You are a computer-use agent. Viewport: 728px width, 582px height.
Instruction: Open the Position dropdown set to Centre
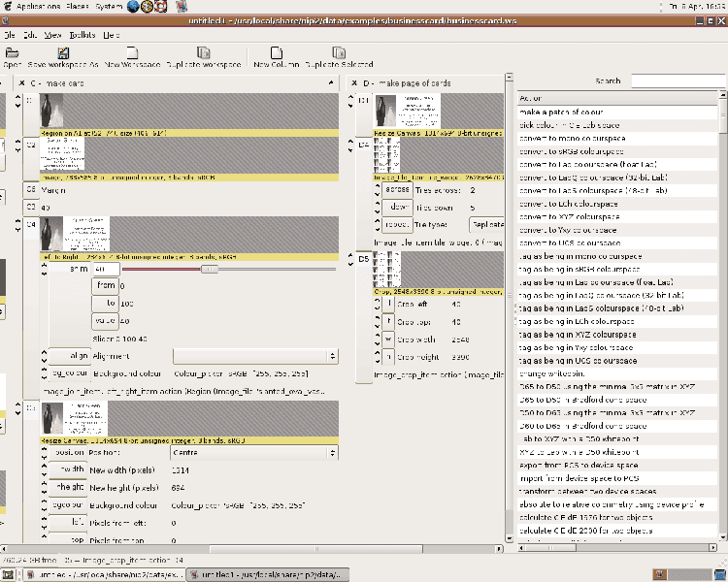pos(255,452)
